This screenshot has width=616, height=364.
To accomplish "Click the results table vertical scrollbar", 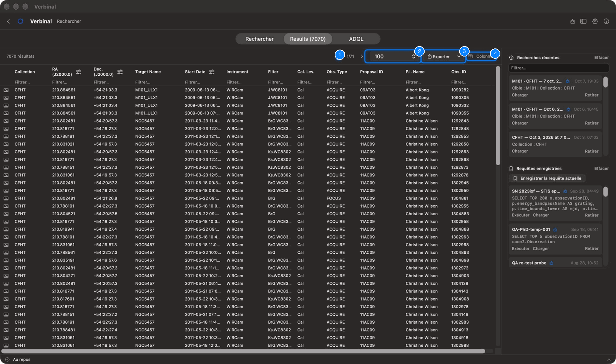I will tap(498, 115).
